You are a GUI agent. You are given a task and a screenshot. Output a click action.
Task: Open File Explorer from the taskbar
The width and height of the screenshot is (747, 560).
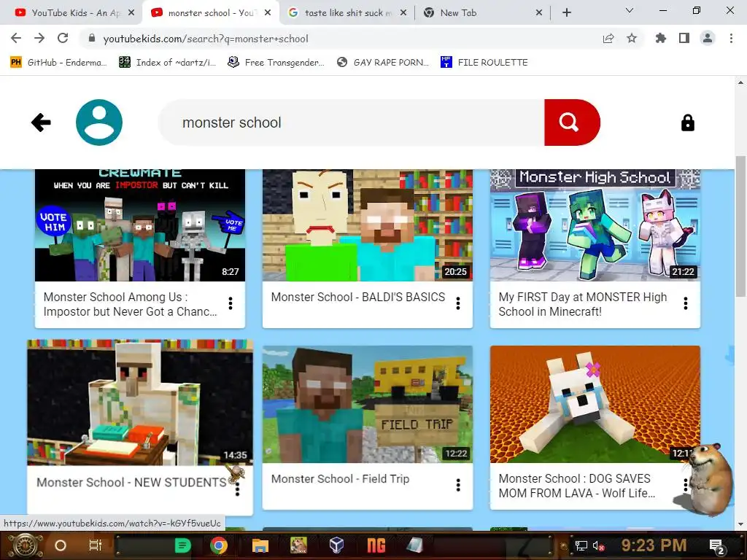(260, 545)
